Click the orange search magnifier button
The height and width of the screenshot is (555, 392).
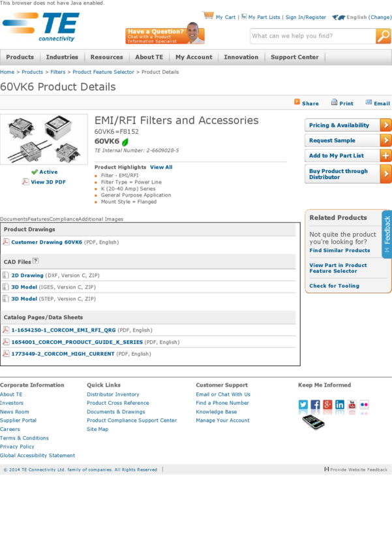[x=383, y=37]
